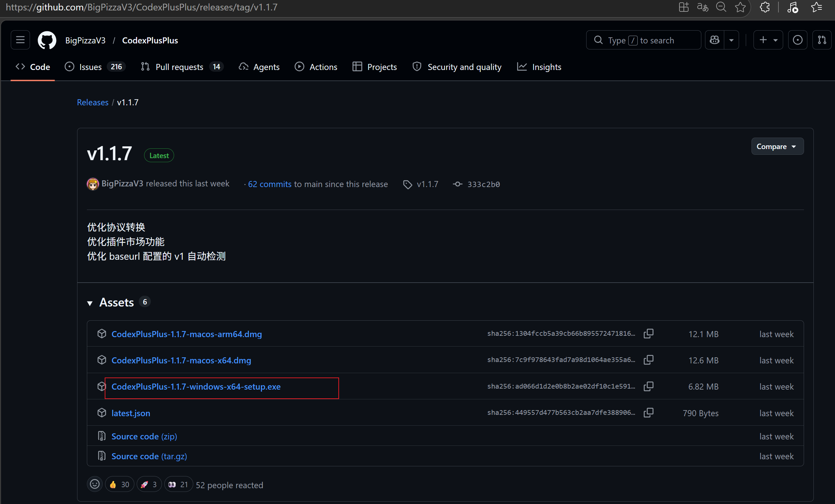The image size is (835, 504).
Task: Copy sha256 of windows-x64-setup.exe asset
Action: 648,387
